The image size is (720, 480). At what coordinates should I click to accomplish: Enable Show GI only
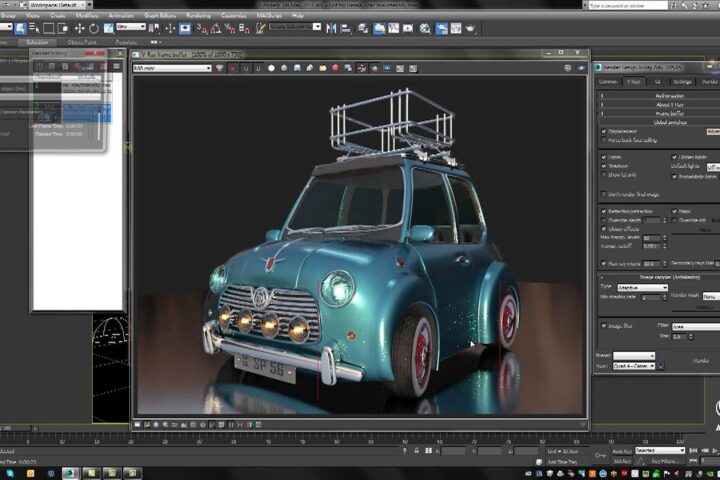click(604, 175)
